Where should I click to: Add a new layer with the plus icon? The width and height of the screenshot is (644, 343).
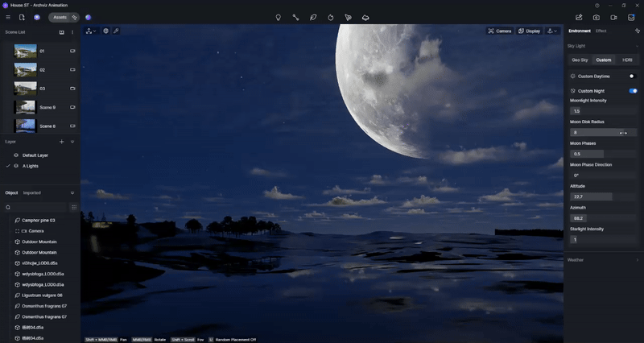click(62, 142)
